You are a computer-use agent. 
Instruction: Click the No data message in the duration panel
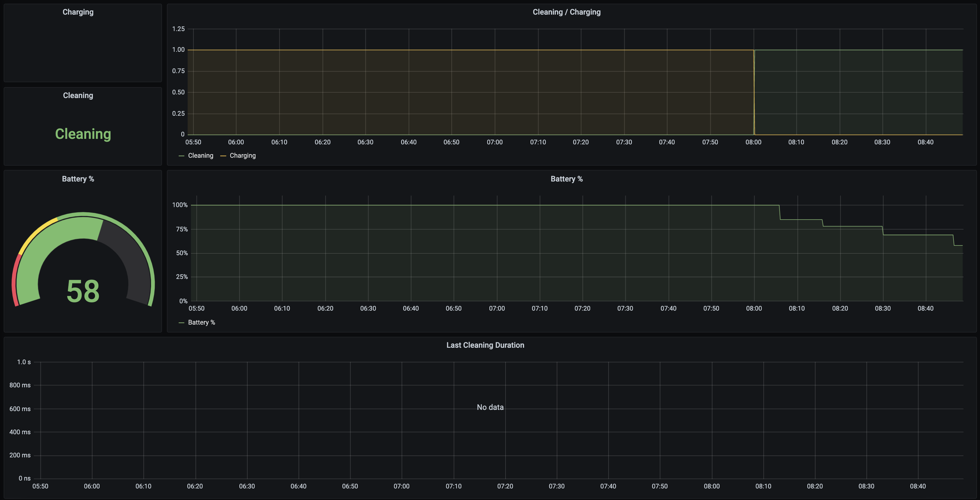490,407
